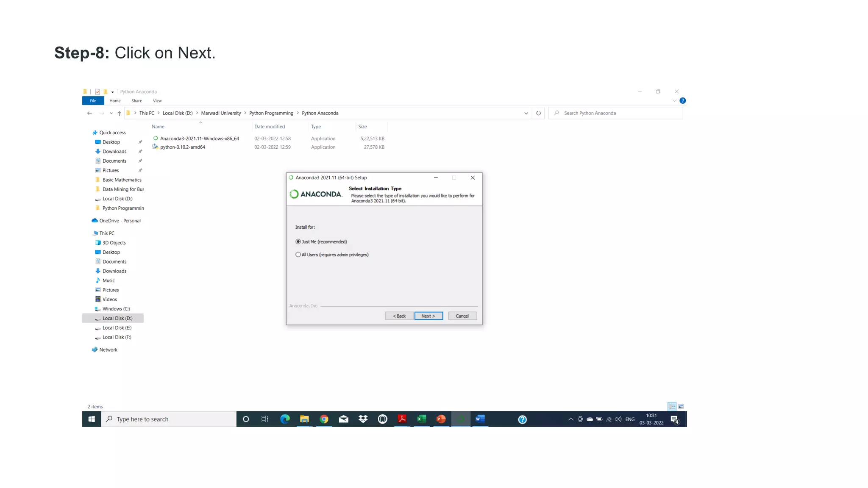This screenshot has width=868, height=488.
Task: Select the Just Me (recommended) option
Action: point(298,241)
